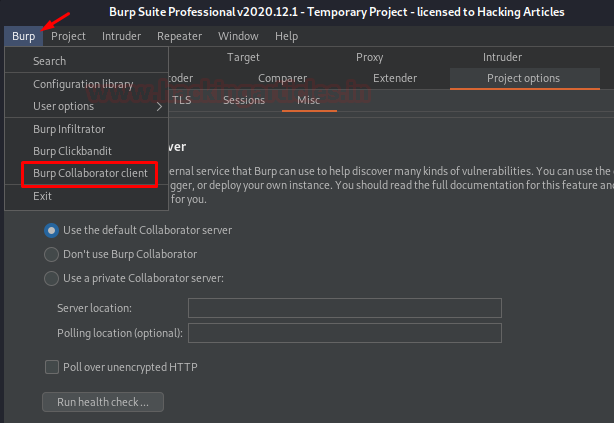614x423 pixels.
Task: Open the Project menu
Action: pos(68,36)
